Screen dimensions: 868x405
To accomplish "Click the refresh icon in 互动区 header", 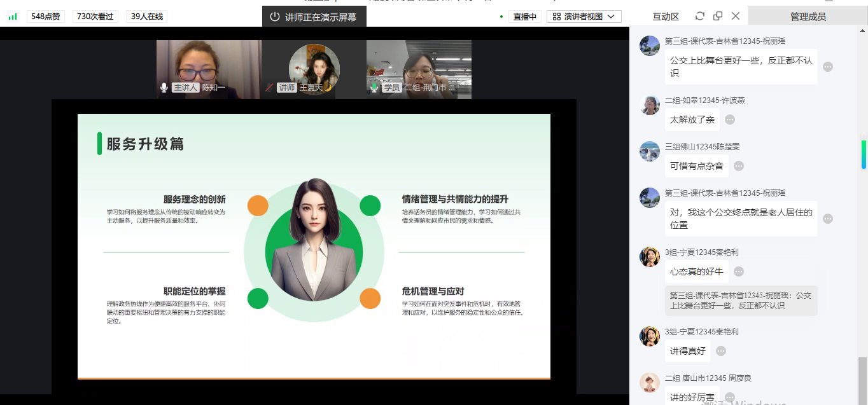I will [x=700, y=16].
